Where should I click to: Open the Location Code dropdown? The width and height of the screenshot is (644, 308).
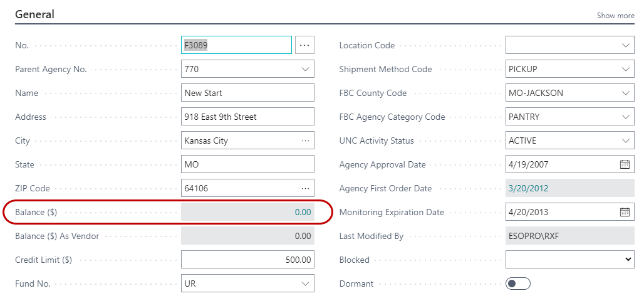click(x=626, y=45)
